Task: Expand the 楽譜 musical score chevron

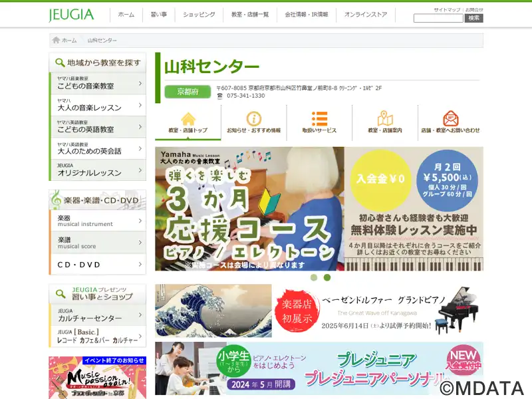Action: click(x=140, y=243)
